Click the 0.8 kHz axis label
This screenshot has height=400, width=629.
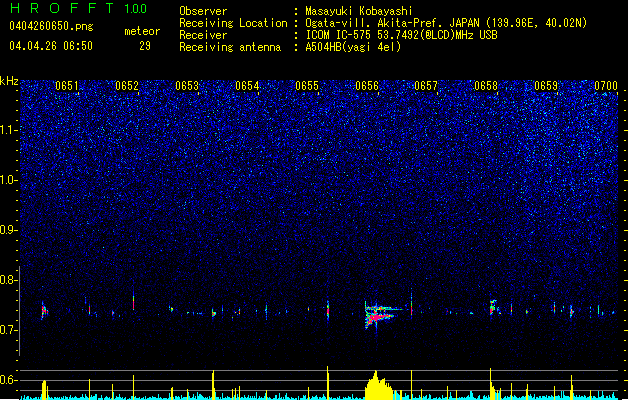pos(9,280)
